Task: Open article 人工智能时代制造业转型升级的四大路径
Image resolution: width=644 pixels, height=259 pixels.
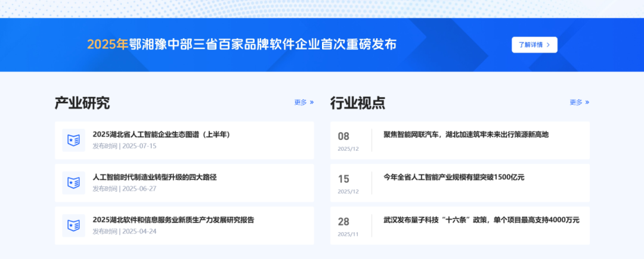Action: (154, 177)
